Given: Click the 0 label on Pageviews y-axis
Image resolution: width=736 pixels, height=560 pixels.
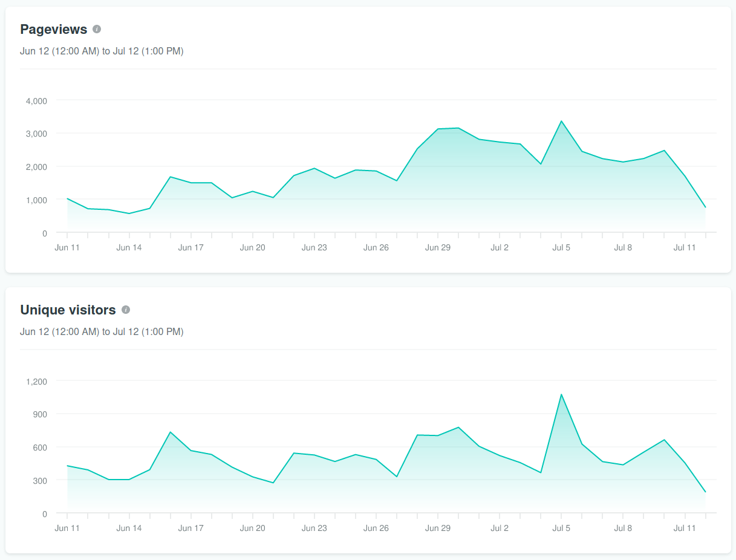Looking at the screenshot, I should pyautogui.click(x=45, y=233).
